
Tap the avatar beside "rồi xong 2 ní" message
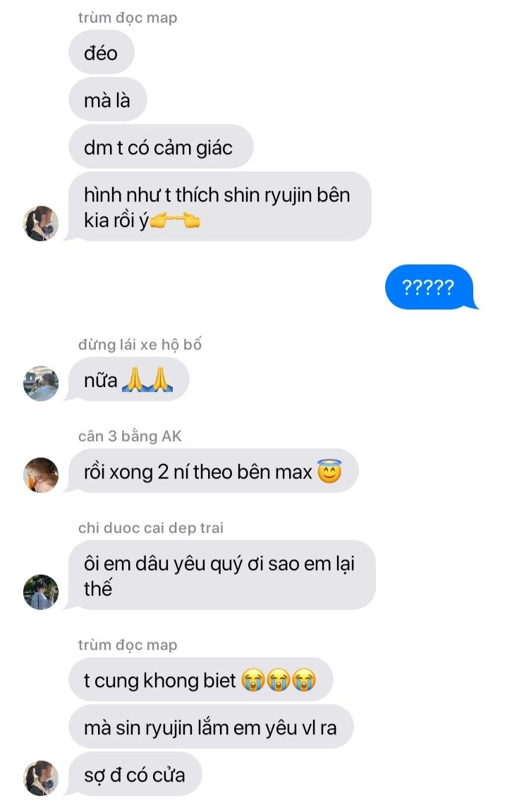pos(41,475)
